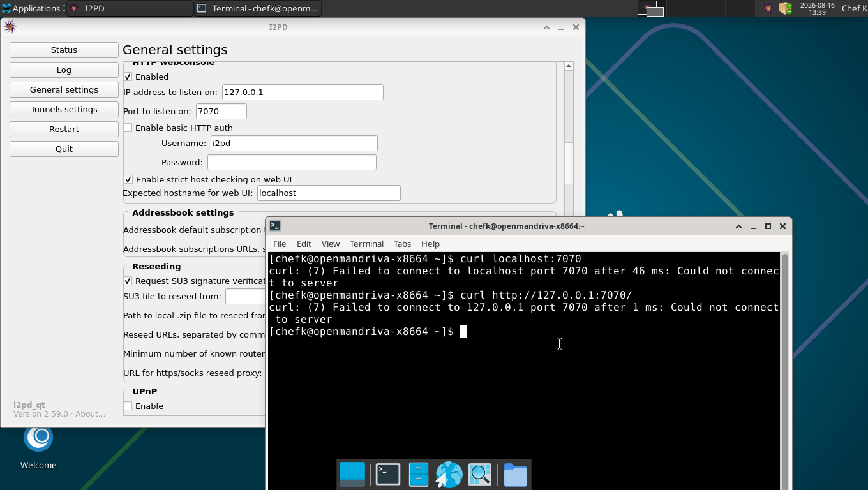This screenshot has height=490, width=868.
Task: Open the Help menu in Terminal
Action: click(x=430, y=244)
